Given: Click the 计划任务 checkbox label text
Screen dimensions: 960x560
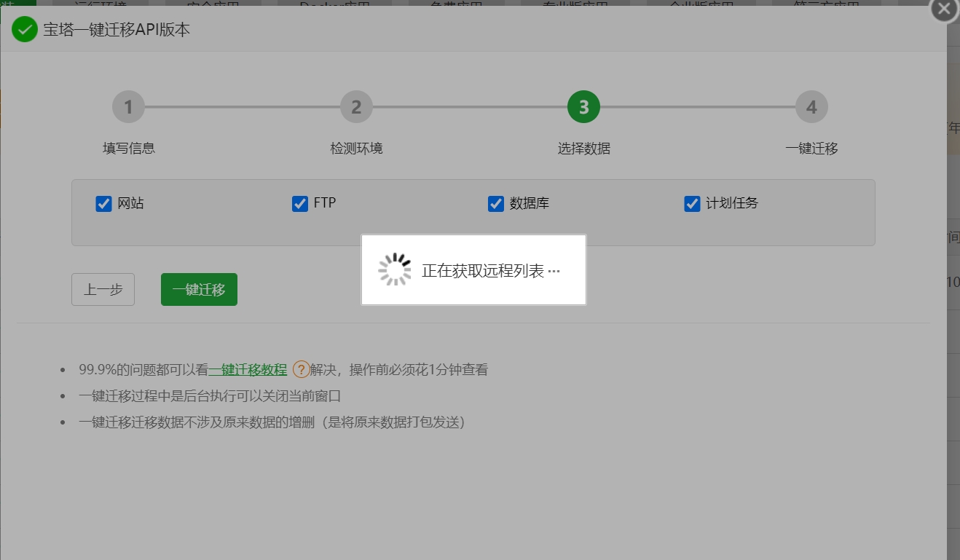Looking at the screenshot, I should pyautogui.click(x=732, y=203).
